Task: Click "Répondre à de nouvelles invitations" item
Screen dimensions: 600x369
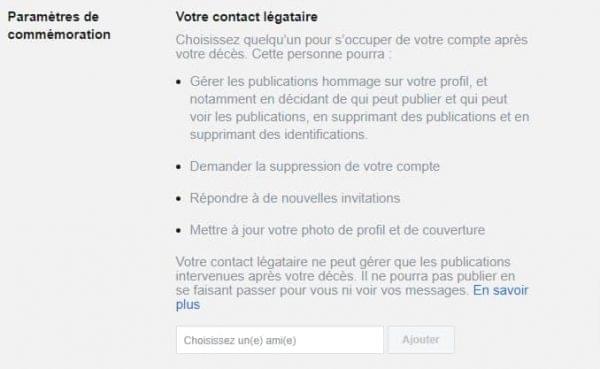Action: (295, 198)
